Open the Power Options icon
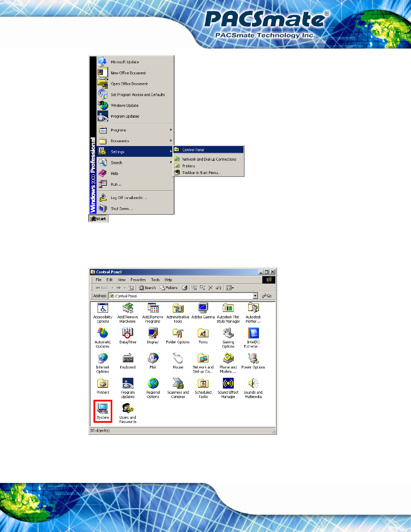 (253, 361)
